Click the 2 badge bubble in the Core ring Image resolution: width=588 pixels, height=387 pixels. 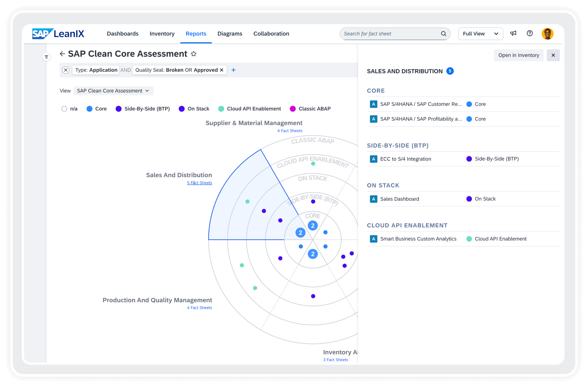pyautogui.click(x=313, y=225)
